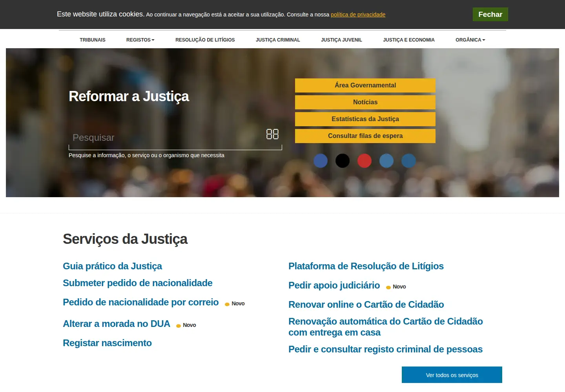Image resolution: width=565 pixels, height=392 pixels.
Task: Open Estatísticas da Justiça button
Action: 365,119
